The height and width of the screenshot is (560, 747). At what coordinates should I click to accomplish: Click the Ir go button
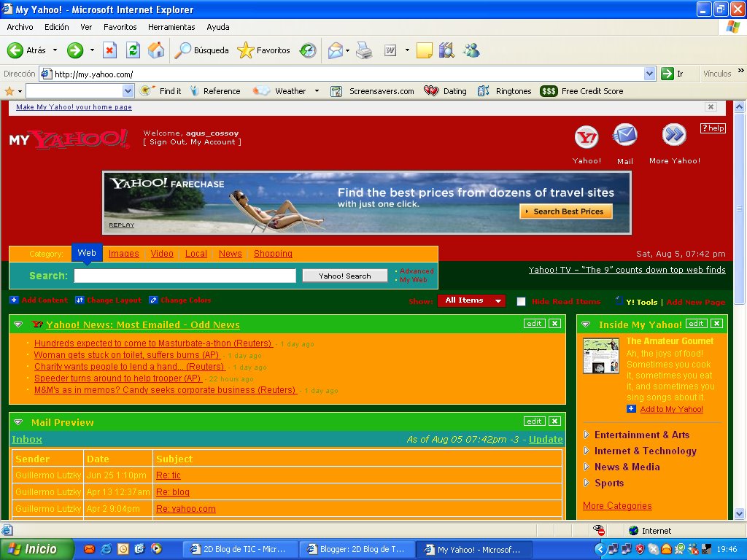pyautogui.click(x=672, y=74)
